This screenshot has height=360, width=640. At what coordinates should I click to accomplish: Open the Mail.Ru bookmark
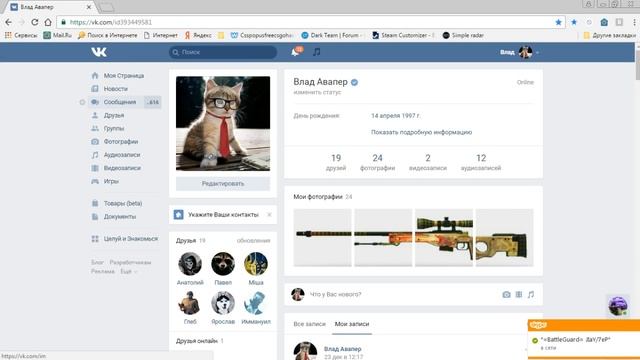(58, 36)
